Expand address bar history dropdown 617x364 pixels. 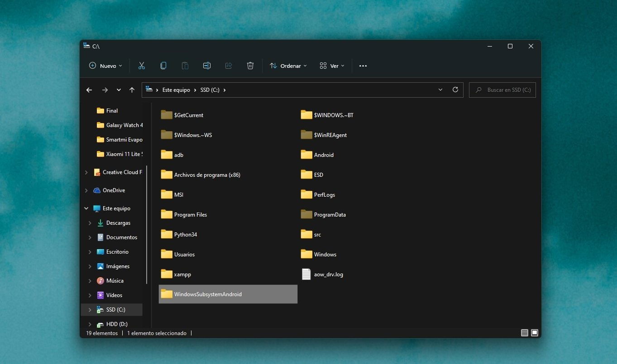440,90
